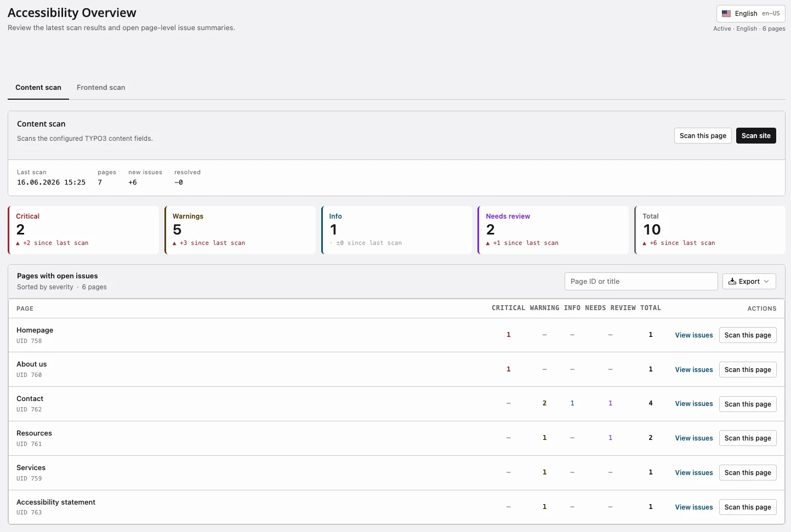Scan this page for the Services row
This screenshot has height=532, width=791.
tap(748, 473)
